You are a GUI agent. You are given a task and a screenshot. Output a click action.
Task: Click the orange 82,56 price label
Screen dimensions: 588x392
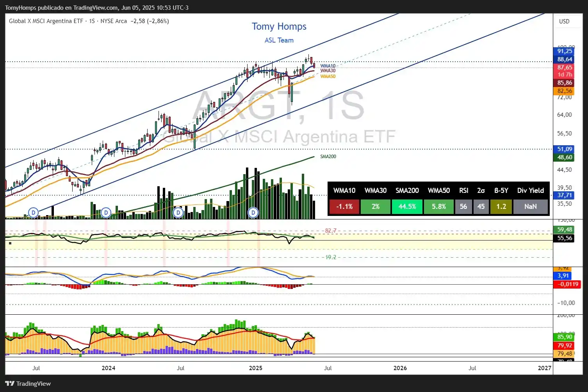coord(564,91)
